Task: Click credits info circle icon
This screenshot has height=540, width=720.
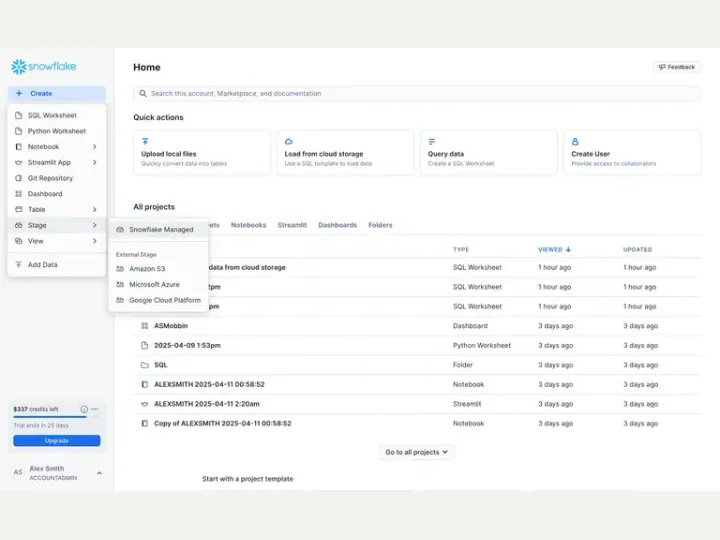Action: click(84, 409)
